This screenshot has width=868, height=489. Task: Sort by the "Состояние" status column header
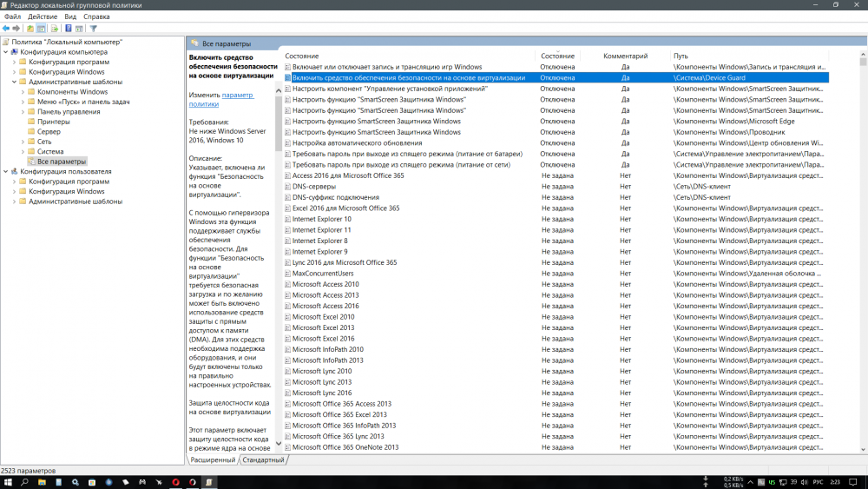[x=556, y=56]
